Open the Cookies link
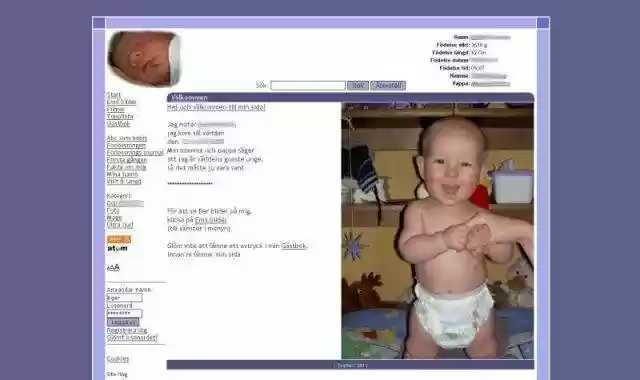640x380 pixels. click(118, 359)
